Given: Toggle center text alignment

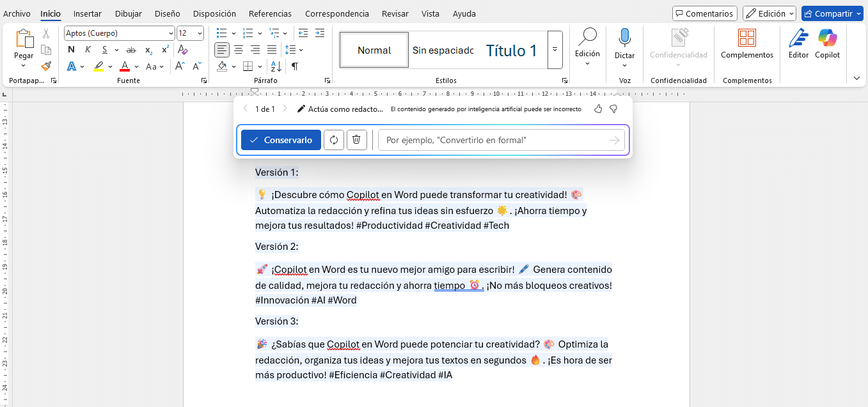Looking at the screenshot, I should (x=239, y=50).
